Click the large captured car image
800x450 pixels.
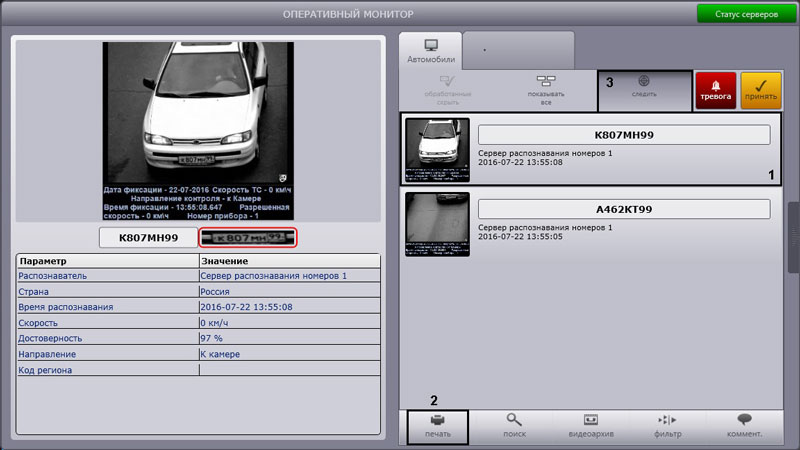pos(196,130)
